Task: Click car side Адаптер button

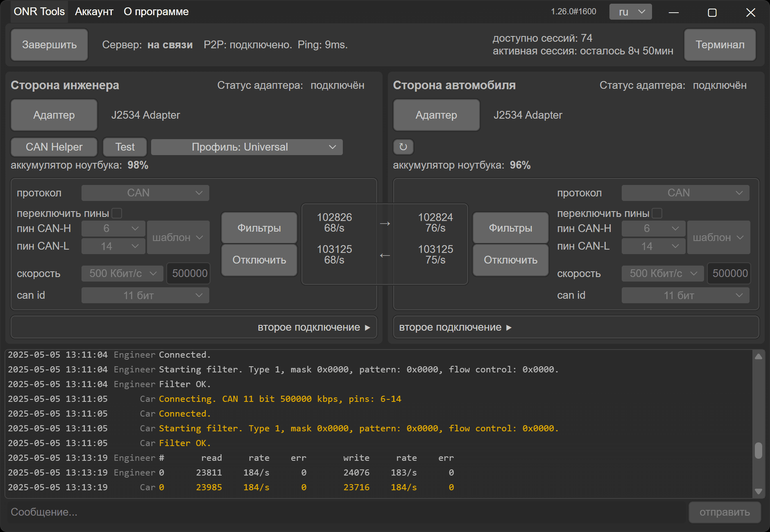Action: click(436, 115)
